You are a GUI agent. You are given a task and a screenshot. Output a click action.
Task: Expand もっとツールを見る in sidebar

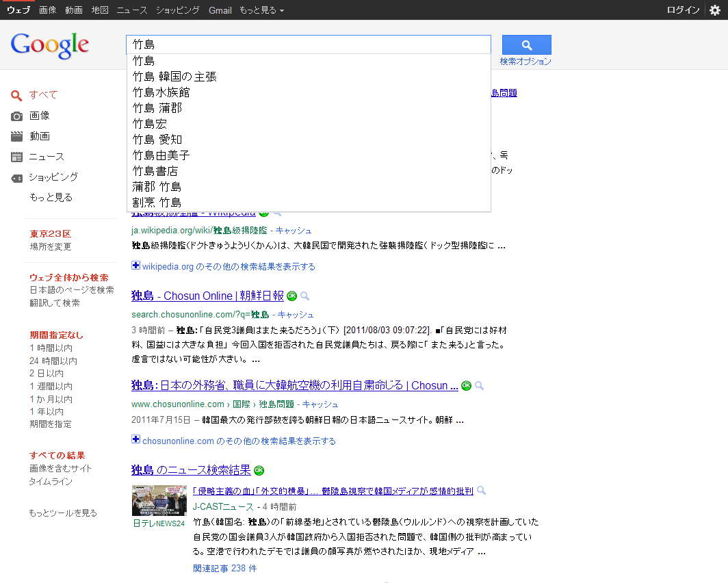(63, 513)
